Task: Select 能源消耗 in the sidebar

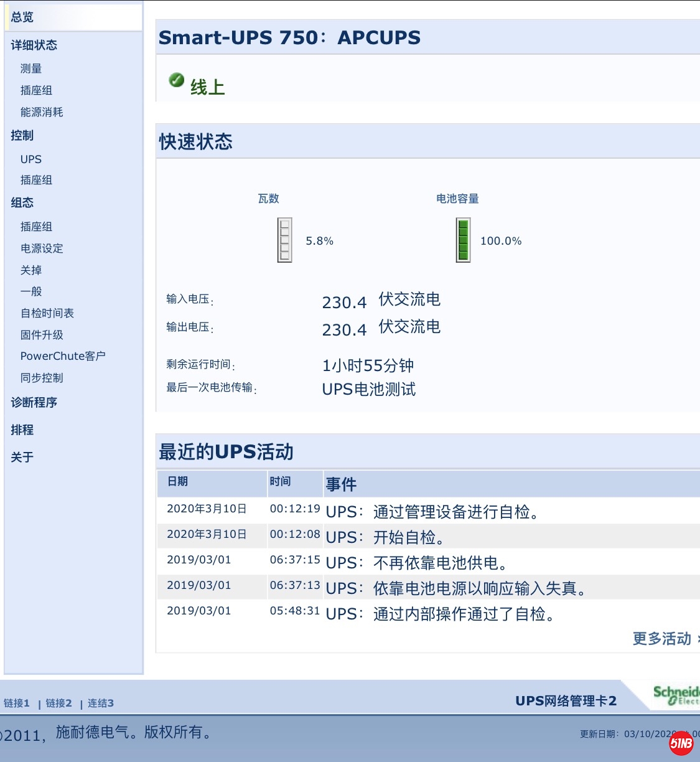Action: coord(42,112)
